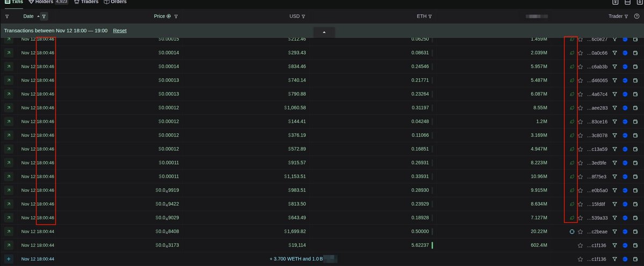Star the trader ...c2beae
Image resolution: width=644 pixels, height=266 pixels.
(x=580, y=232)
